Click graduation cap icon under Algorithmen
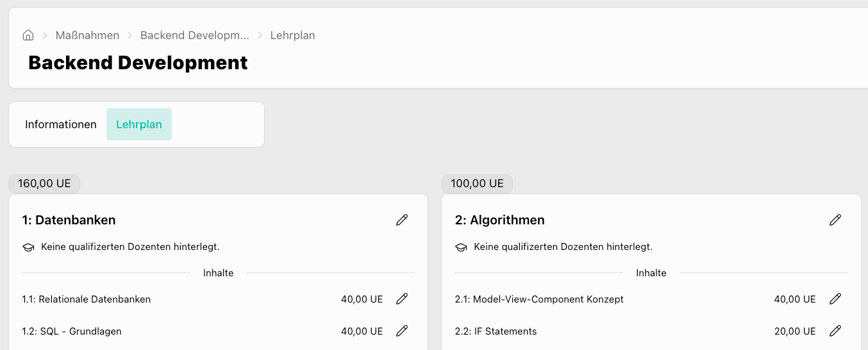The image size is (868, 350). click(x=461, y=247)
